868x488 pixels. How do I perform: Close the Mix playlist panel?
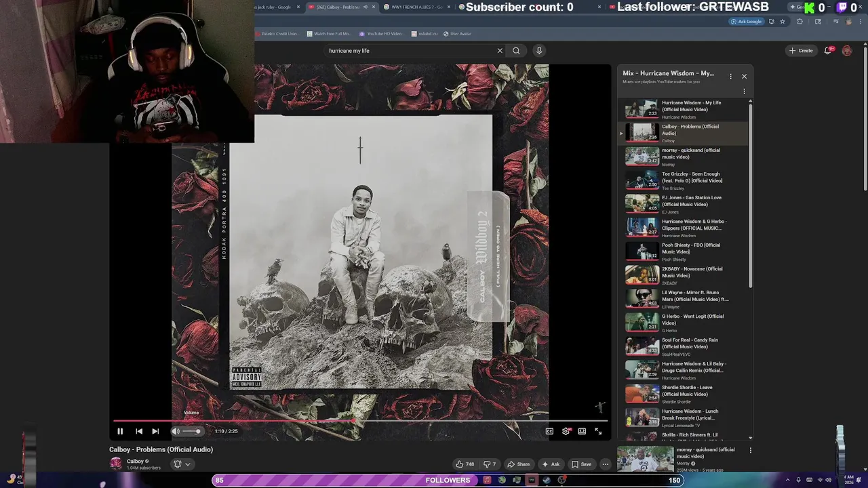tap(744, 77)
